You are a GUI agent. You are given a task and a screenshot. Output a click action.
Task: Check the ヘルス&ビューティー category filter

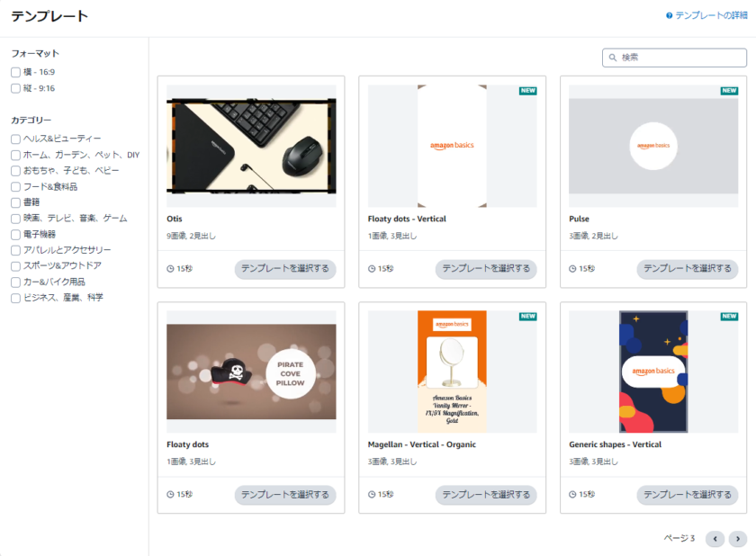pyautogui.click(x=15, y=139)
